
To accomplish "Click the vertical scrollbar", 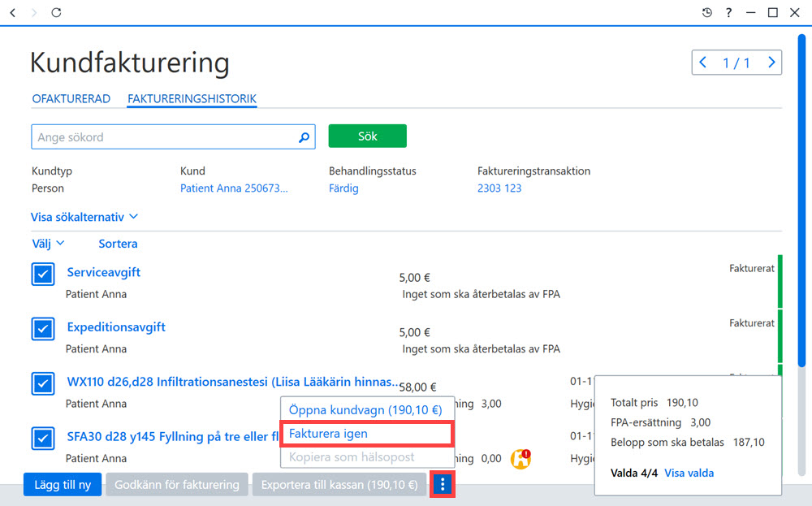I will (x=801, y=201).
